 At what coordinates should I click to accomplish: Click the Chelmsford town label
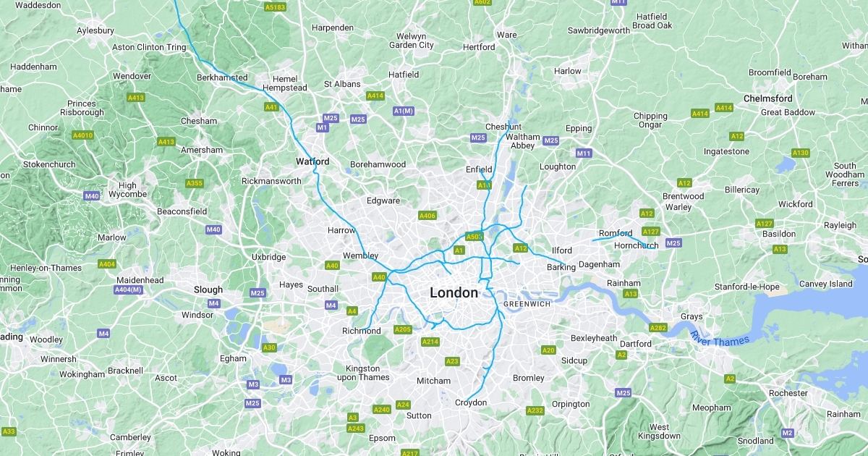pos(768,98)
